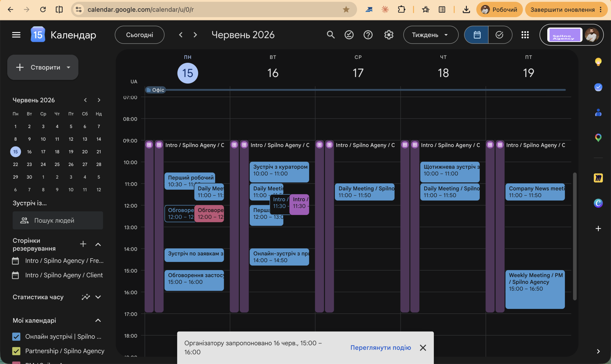Image resolution: width=611 pixels, height=364 pixels.
Task: Open Google Keep from side panel
Action: click(x=598, y=62)
